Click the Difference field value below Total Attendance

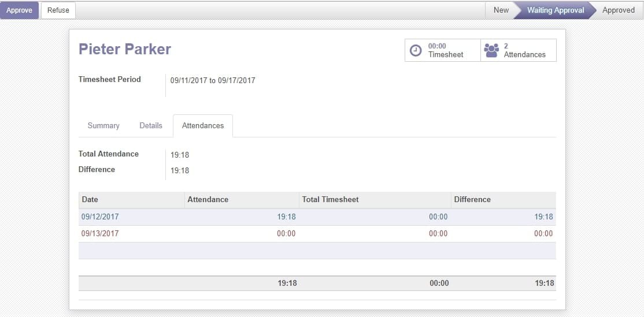(179, 170)
